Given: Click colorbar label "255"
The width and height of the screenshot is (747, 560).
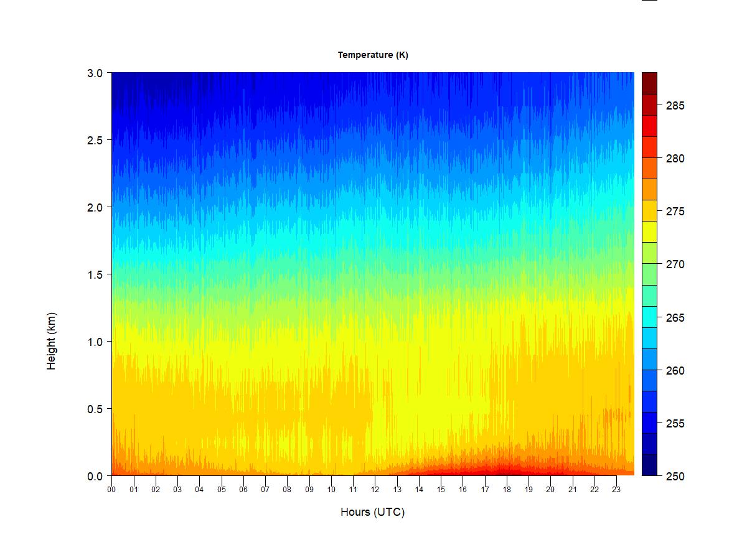Looking at the screenshot, I should pos(675,423).
